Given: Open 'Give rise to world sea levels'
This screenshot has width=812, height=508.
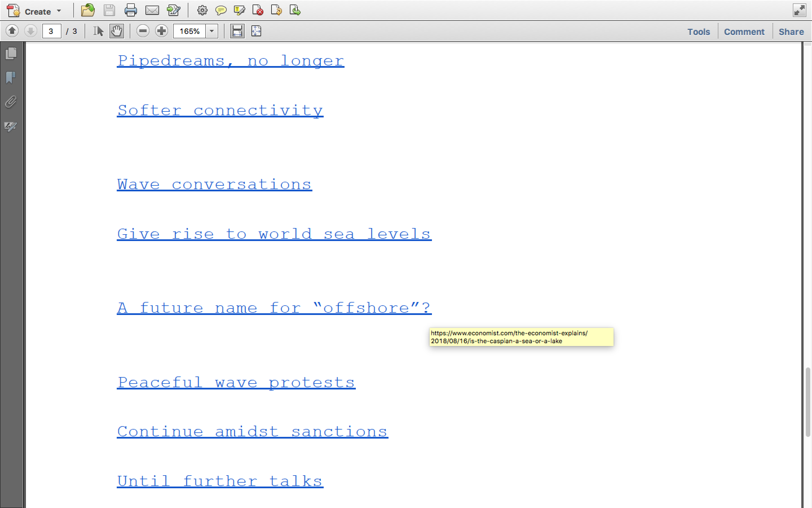Looking at the screenshot, I should [274, 234].
